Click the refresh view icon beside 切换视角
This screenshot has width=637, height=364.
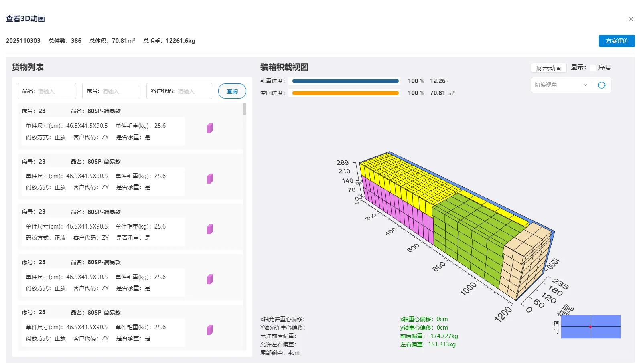pos(601,85)
